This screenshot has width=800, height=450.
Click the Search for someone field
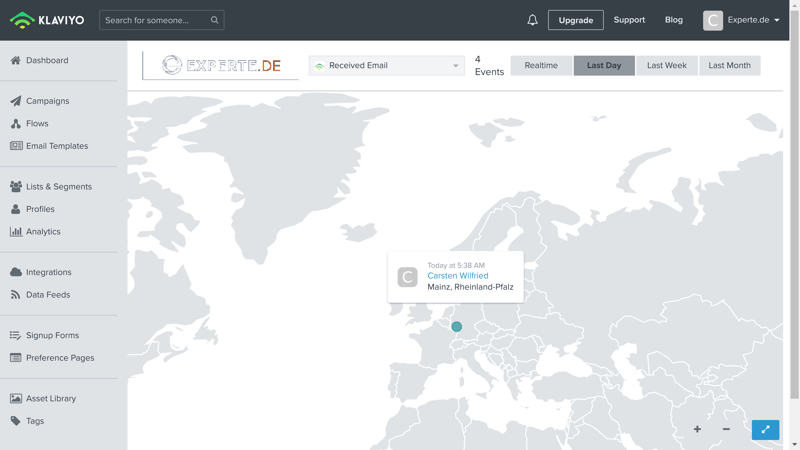pyautogui.click(x=155, y=20)
